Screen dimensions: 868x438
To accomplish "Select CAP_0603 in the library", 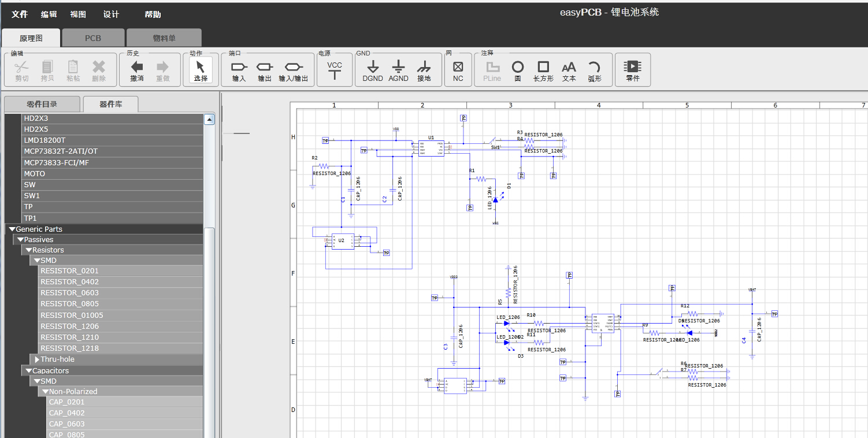I will pos(125,424).
